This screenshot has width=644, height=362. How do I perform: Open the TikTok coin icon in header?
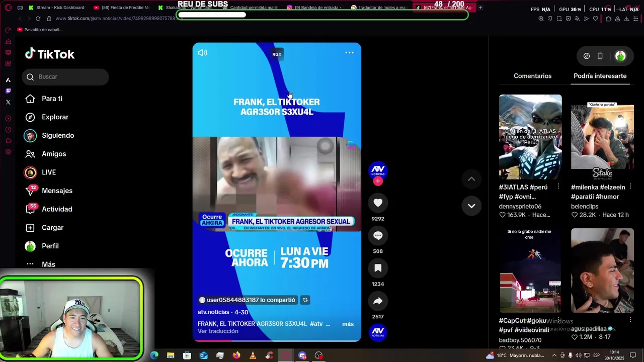pos(587,56)
